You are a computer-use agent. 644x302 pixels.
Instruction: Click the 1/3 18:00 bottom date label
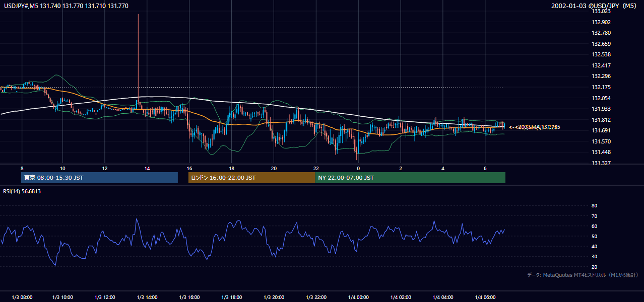[231, 297]
